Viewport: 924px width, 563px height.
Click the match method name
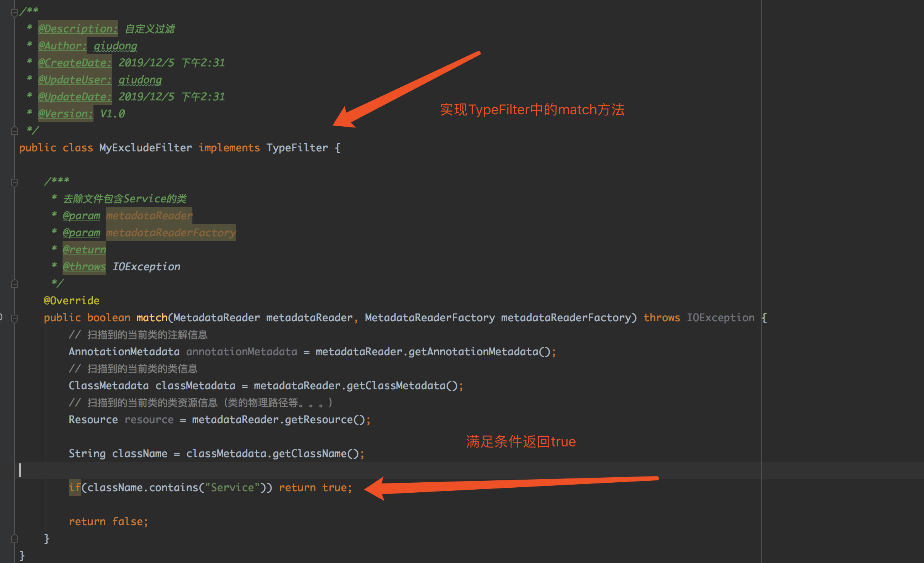[151, 317]
